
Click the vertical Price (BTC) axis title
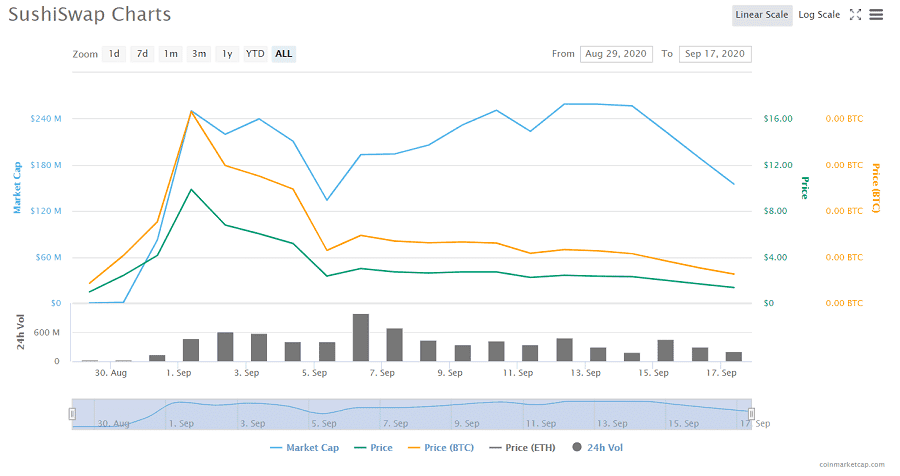coord(876,188)
